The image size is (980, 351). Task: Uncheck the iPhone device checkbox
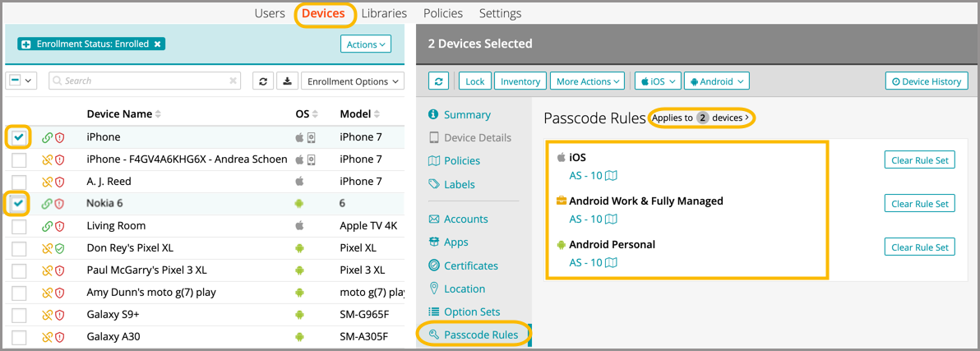tap(19, 137)
